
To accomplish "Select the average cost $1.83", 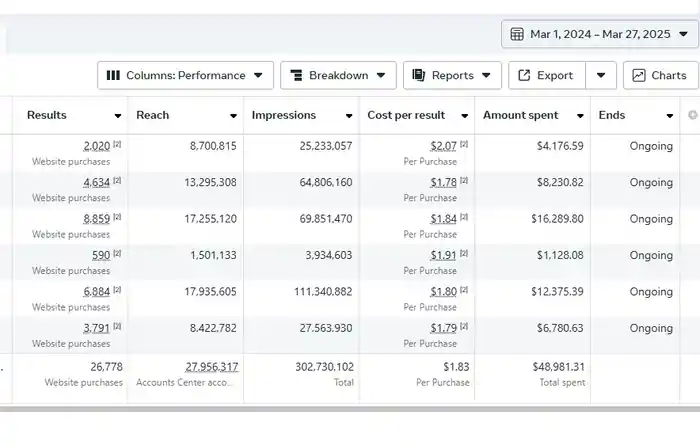I will point(456,367).
